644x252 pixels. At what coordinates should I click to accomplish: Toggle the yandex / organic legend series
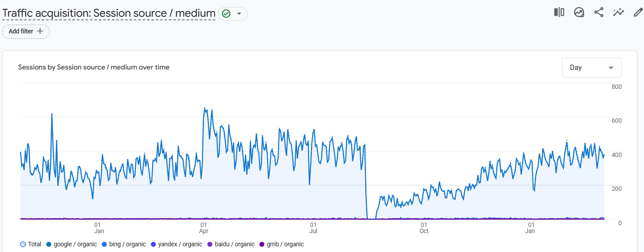(x=176, y=244)
